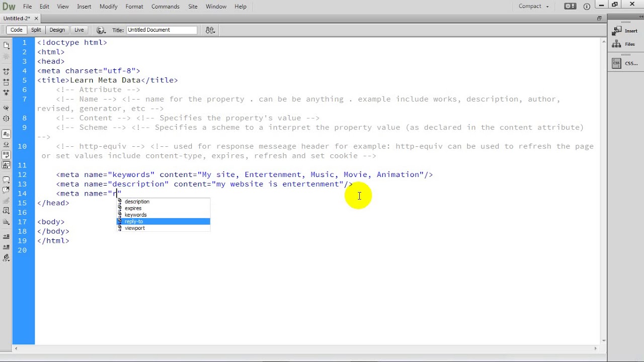Click the Collapse Selection icon

click(x=6, y=81)
